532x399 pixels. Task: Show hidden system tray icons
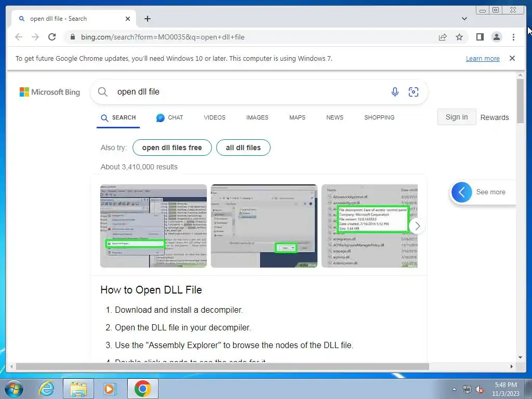tap(454, 389)
